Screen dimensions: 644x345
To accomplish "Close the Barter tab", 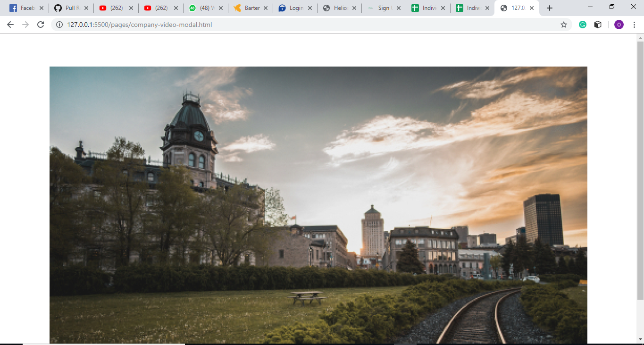I will (265, 8).
